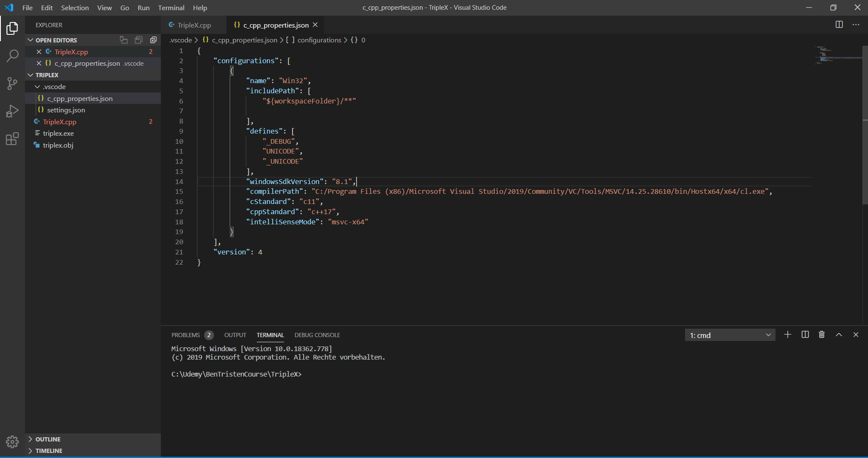Open settings.json in the explorer
This screenshot has width=868, height=458.
point(66,110)
